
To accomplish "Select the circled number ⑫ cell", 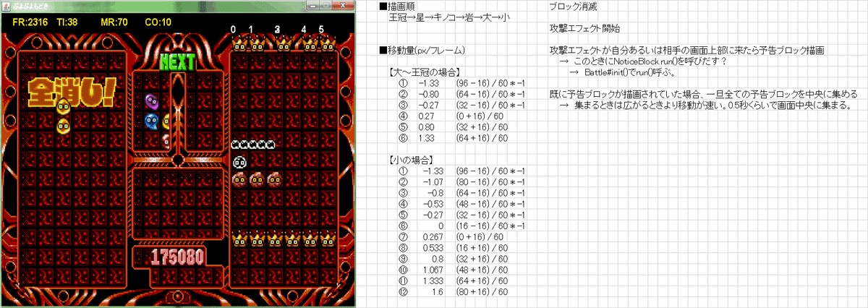I will (404, 290).
